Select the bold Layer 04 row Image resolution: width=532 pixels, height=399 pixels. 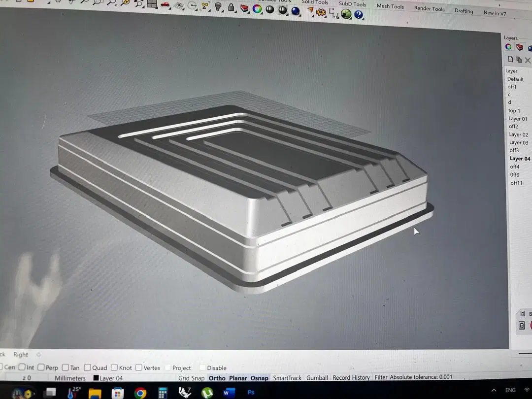[x=520, y=159]
